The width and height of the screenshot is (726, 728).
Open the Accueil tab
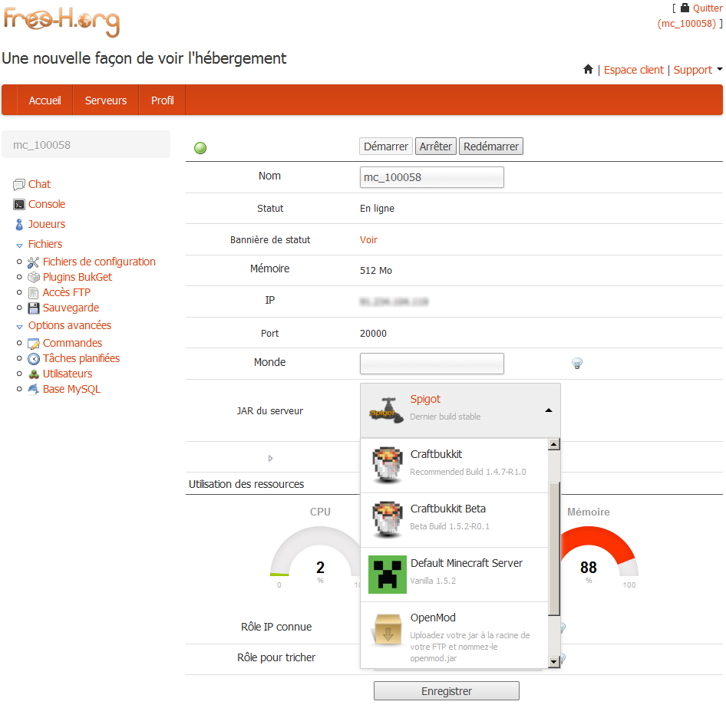pos(45,100)
